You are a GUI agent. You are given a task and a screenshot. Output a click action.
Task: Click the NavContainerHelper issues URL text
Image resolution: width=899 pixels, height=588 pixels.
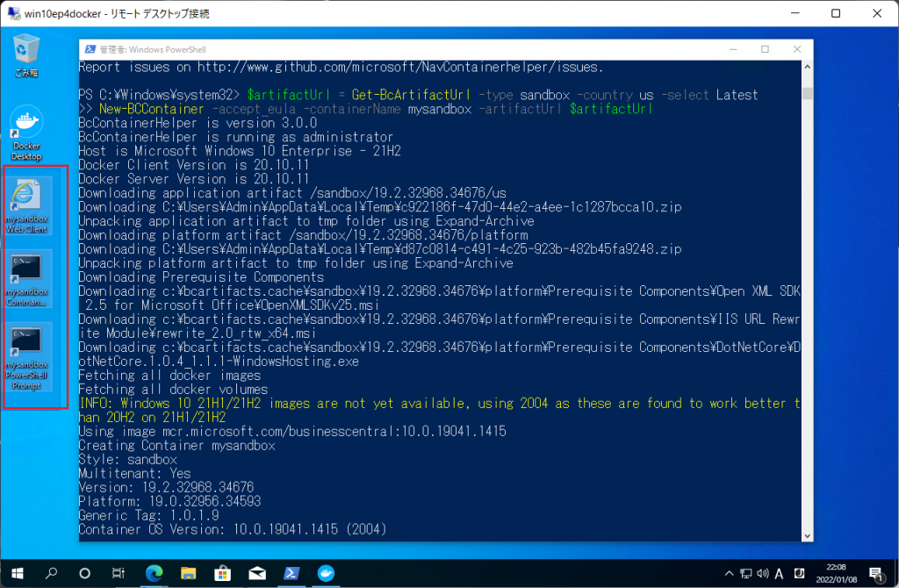400,67
